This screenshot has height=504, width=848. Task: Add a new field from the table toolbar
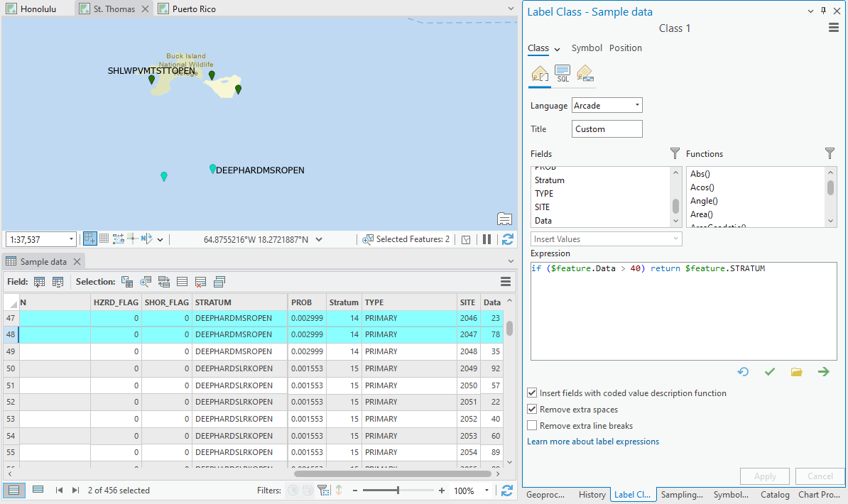(x=39, y=282)
